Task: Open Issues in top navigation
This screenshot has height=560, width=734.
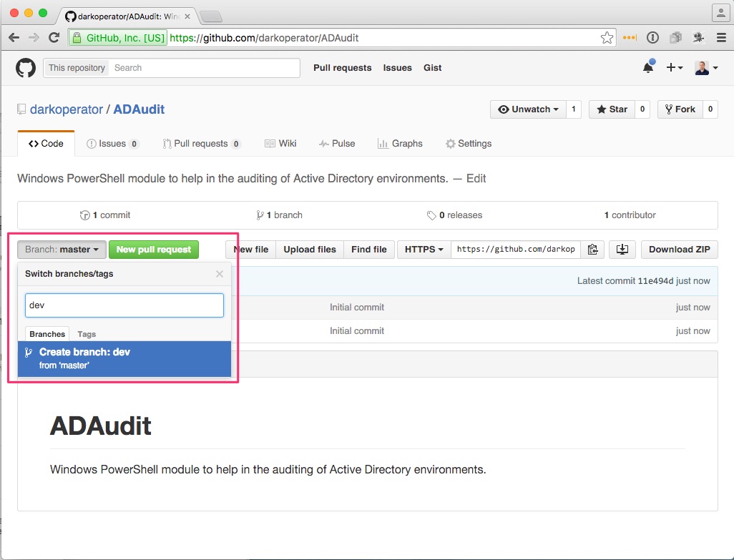Action: [398, 68]
